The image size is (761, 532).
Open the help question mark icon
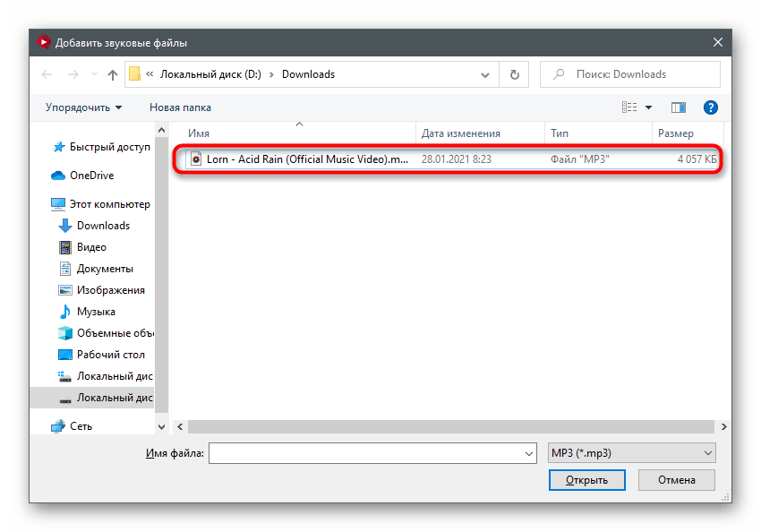coord(711,107)
